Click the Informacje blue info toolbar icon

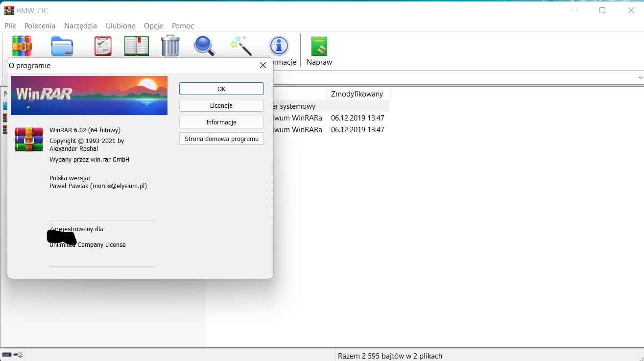279,46
